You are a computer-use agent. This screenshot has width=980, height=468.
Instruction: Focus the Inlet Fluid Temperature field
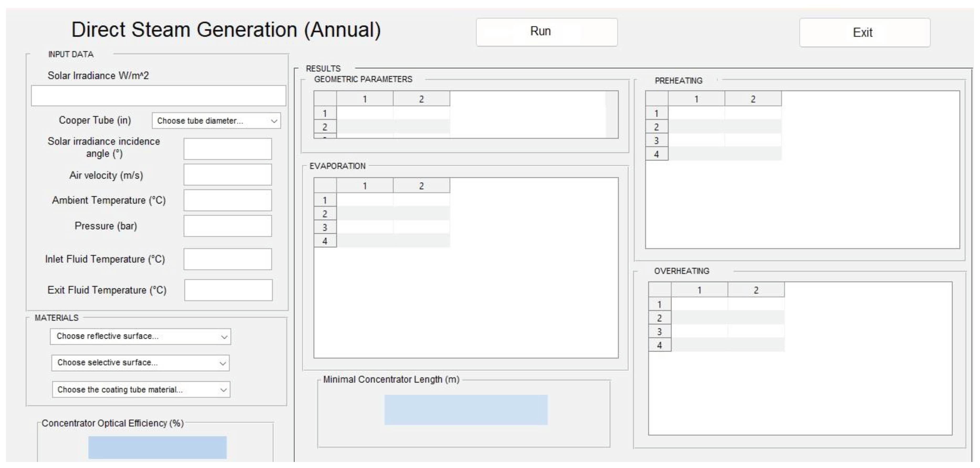pos(227,259)
